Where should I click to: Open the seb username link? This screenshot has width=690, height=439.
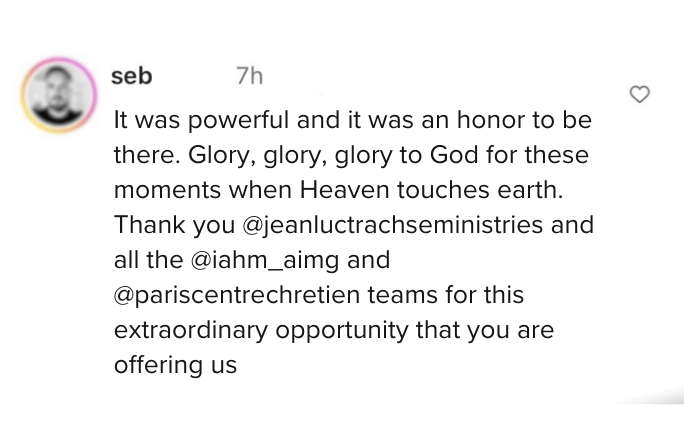(132, 76)
